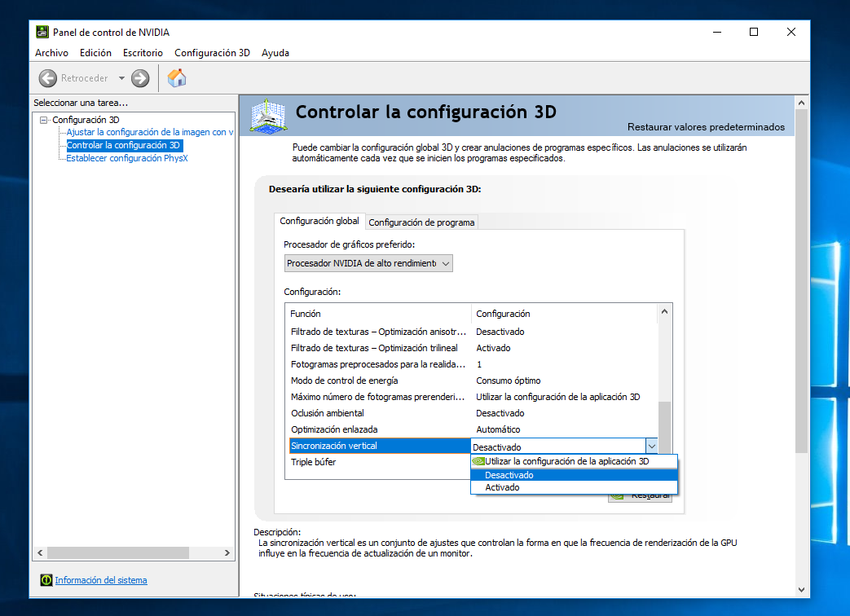
Task: Switch to Configuración de programa tab
Action: pos(421,222)
